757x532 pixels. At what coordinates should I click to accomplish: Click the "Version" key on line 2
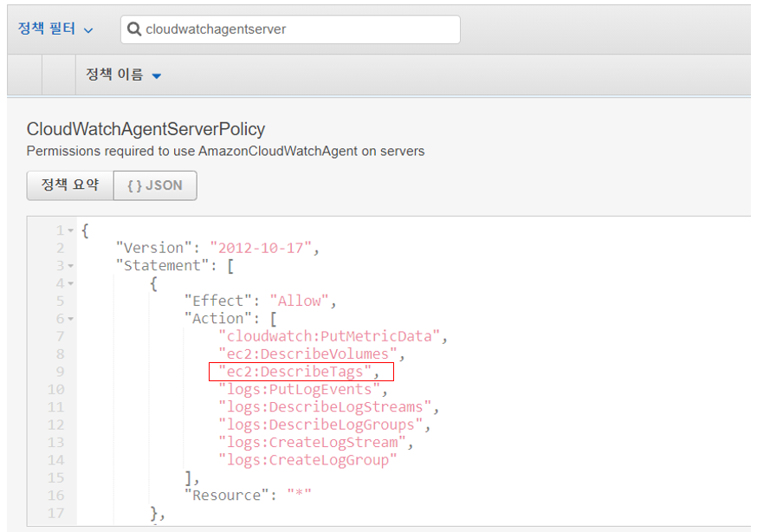(x=154, y=248)
